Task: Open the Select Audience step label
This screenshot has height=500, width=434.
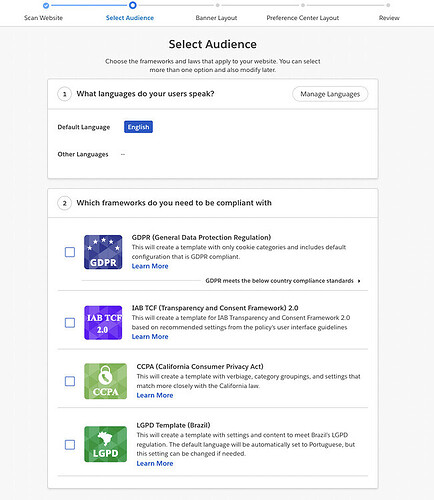Action: tap(130, 18)
